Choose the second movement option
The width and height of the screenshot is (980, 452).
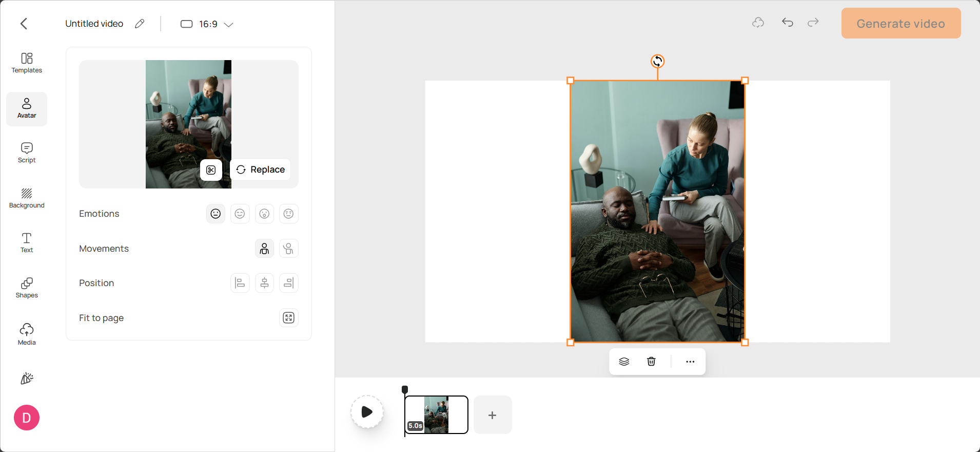[x=289, y=249]
